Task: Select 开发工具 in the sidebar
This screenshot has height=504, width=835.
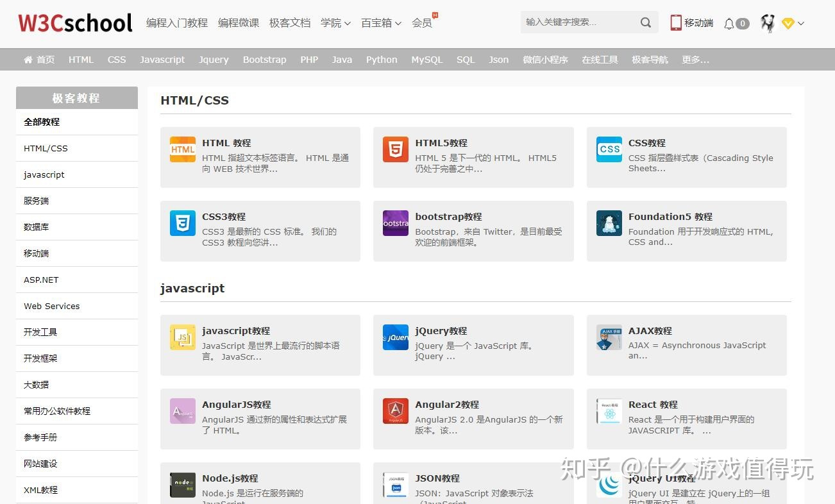Action: [x=77, y=332]
